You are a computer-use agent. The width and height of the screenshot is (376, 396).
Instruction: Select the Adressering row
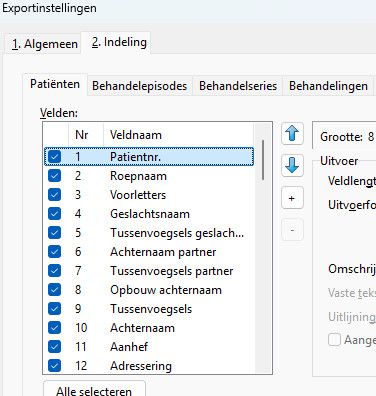click(149, 366)
